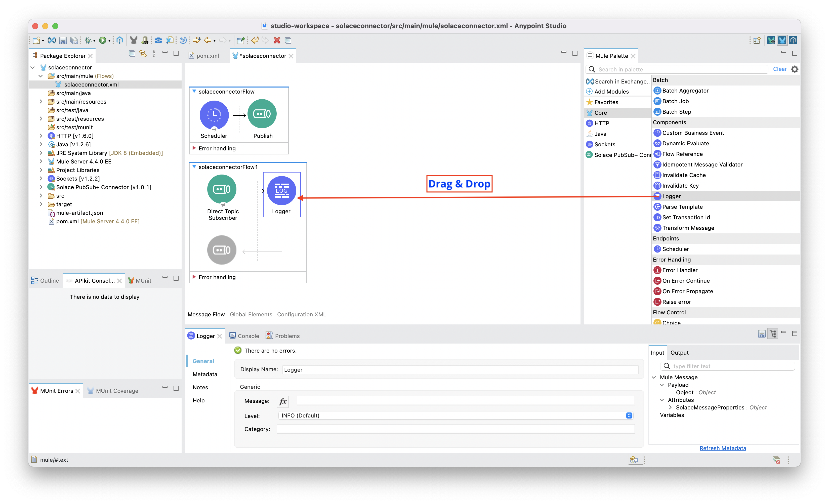Screen dimensions: 829x504
Task: Open the Level dropdown showing INFO (Default)
Action: coord(629,415)
